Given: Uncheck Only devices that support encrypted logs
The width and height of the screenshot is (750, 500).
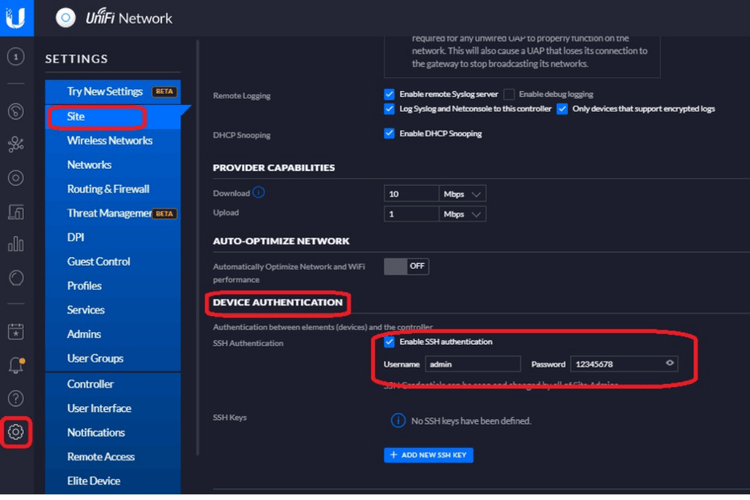Looking at the screenshot, I should click(562, 109).
